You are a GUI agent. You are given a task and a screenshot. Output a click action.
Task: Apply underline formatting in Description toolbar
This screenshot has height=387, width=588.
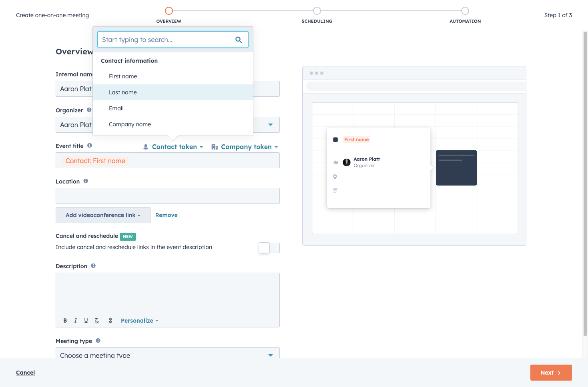(x=86, y=321)
